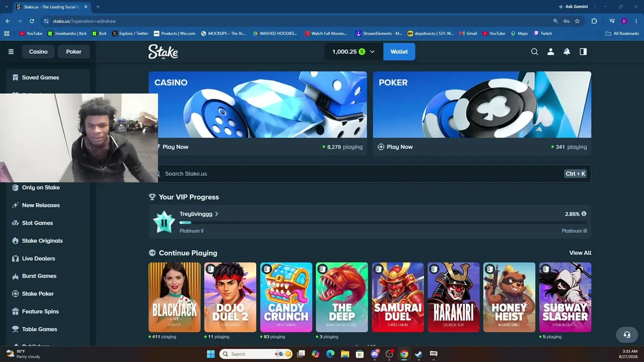Open the Chrome apps grid icon
Screen dimensions: 644x362
click(x=7, y=34)
